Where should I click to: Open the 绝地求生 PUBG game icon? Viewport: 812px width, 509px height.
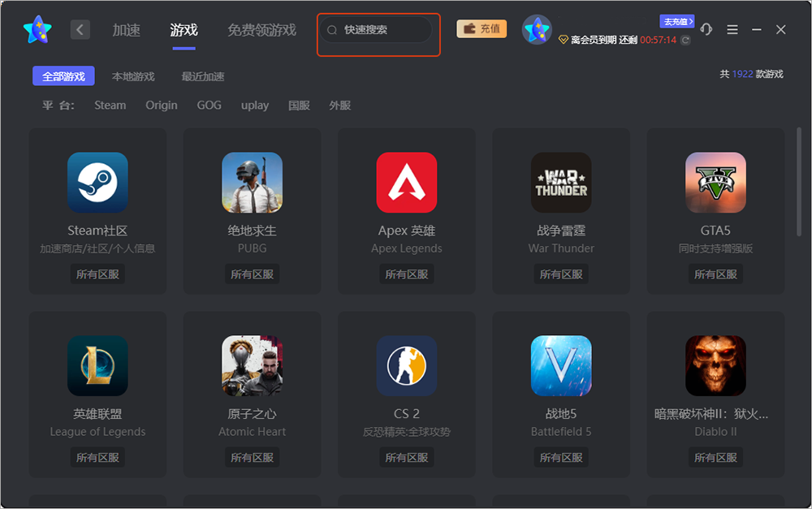[253, 183]
